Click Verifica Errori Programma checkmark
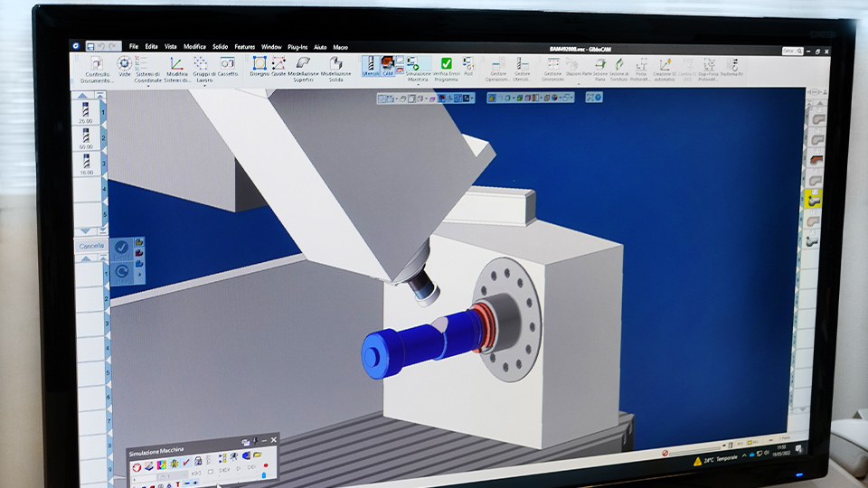 coord(445,66)
